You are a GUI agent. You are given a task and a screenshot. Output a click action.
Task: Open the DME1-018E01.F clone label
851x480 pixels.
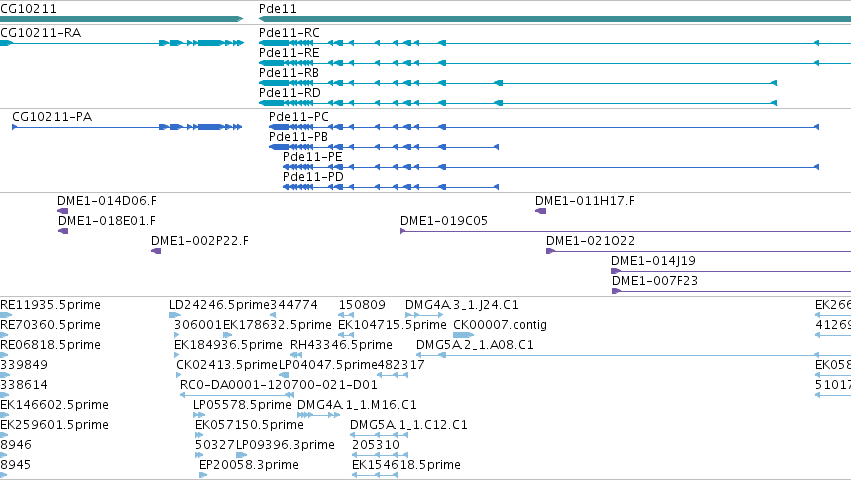(107, 221)
